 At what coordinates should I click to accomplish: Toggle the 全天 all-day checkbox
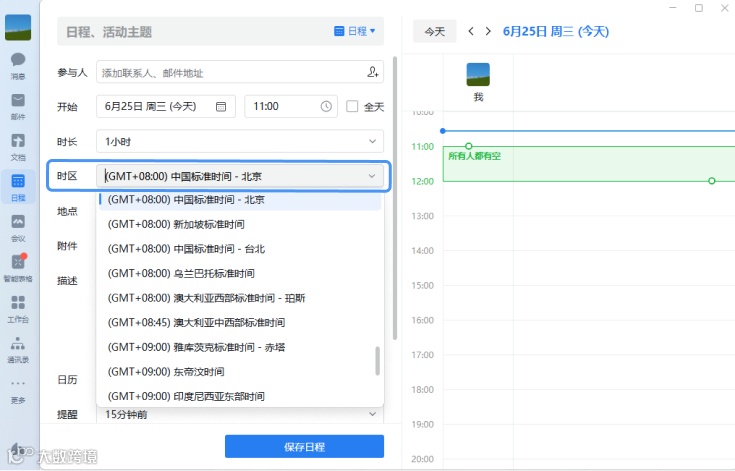352,106
